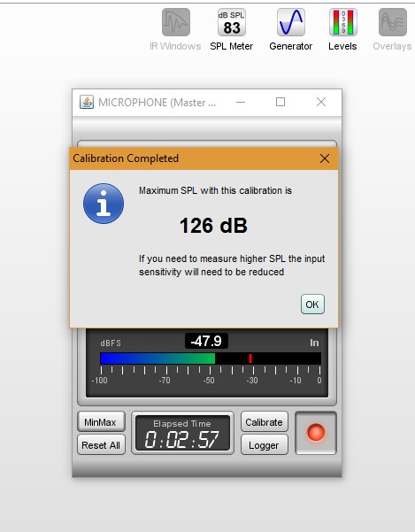Click Reset All button
Viewport: 415px width, 532px height.
click(101, 444)
